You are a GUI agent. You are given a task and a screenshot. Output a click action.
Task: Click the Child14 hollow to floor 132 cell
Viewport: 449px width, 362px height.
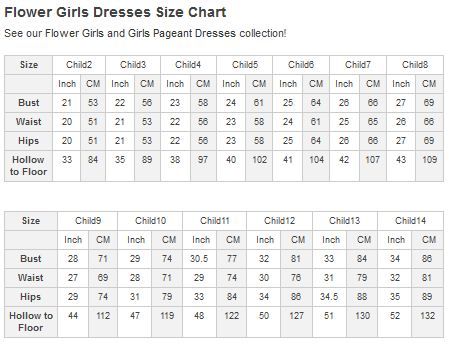point(428,322)
